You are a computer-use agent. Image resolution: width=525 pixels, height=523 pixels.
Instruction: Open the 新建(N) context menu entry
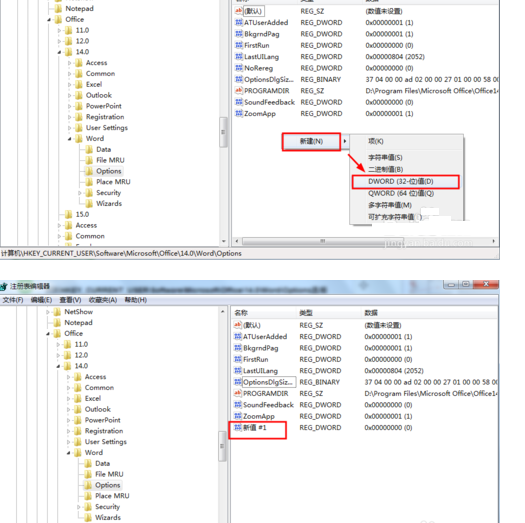coord(311,141)
